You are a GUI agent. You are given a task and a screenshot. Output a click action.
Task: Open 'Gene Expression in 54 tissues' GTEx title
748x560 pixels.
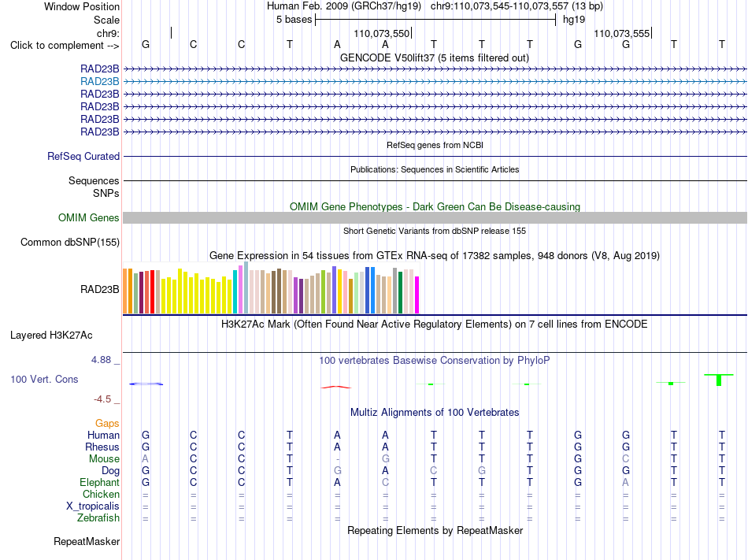click(435, 256)
